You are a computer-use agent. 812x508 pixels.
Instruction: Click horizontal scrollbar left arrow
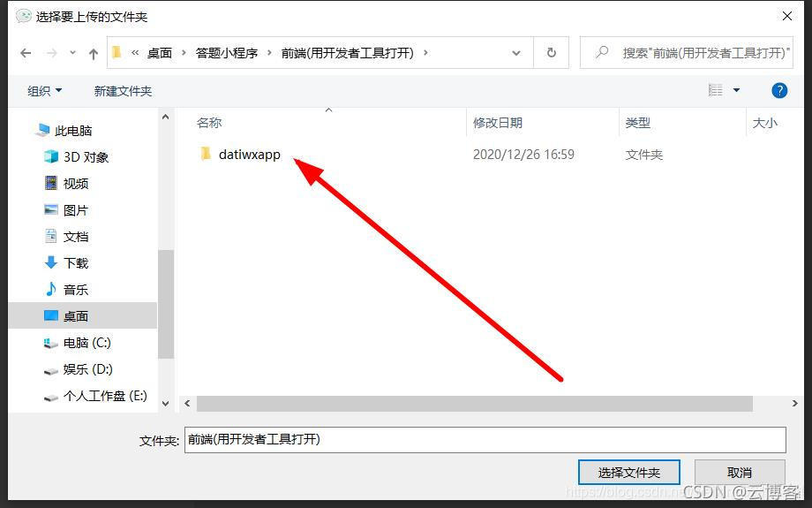pyautogui.click(x=187, y=403)
